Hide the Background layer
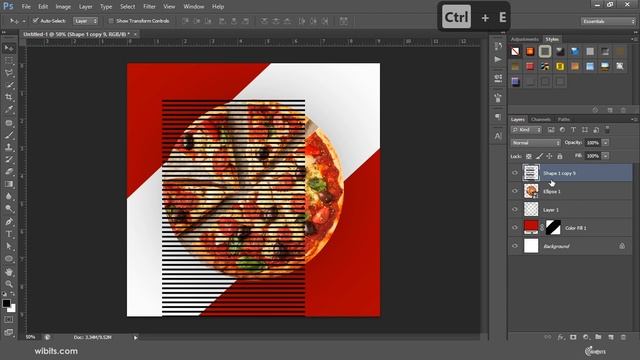640x360 pixels. point(515,246)
